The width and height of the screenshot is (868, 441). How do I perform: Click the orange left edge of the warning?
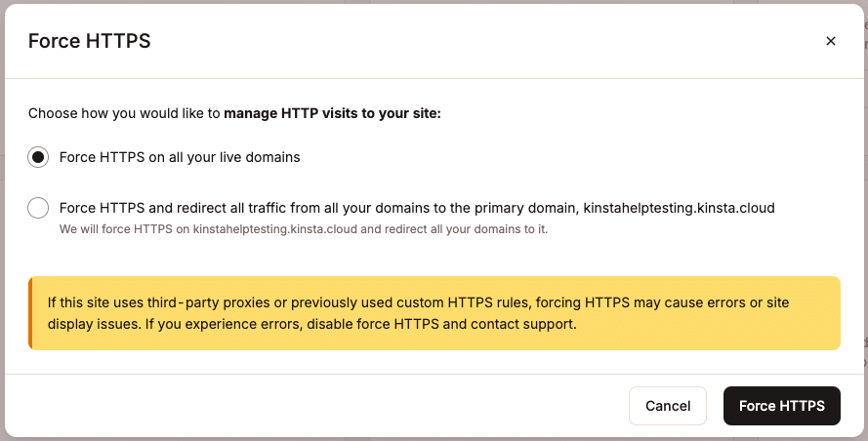click(30, 312)
